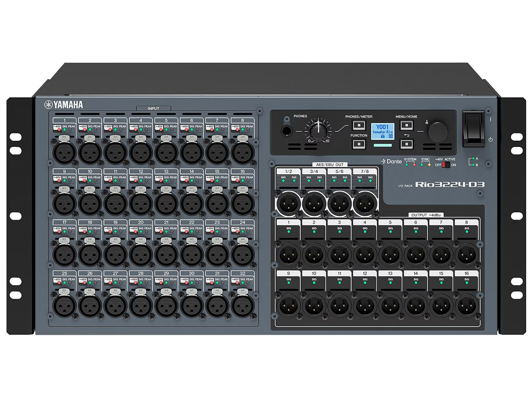Toggle the +48V ACTIVE master switch
The height and width of the screenshot is (399, 532).
[446, 165]
